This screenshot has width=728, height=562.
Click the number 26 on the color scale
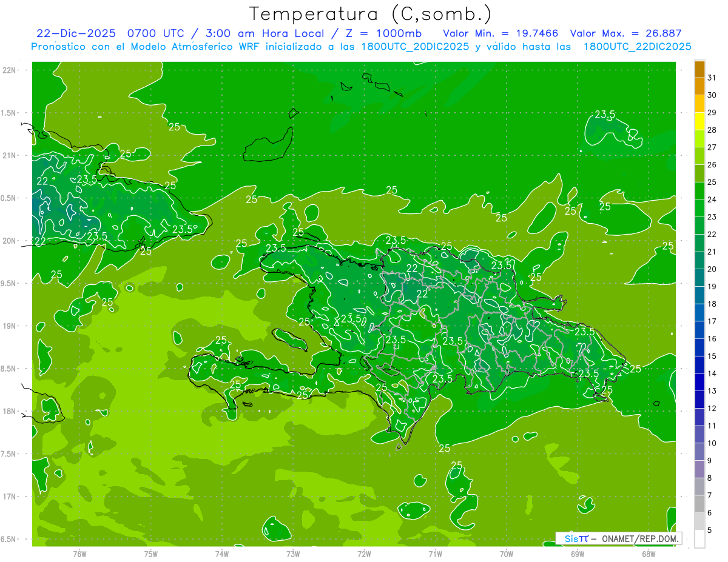coord(712,165)
